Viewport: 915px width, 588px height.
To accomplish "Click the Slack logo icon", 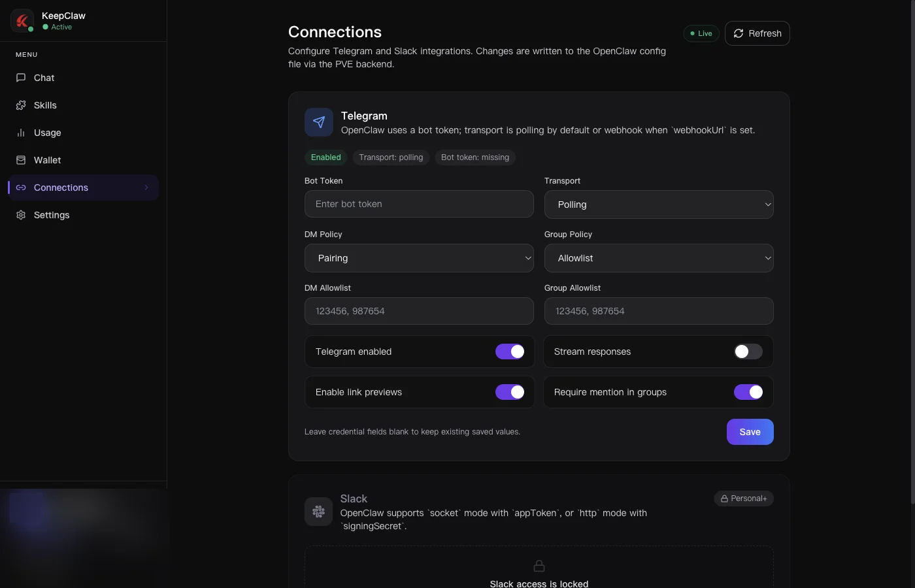I will [319, 512].
